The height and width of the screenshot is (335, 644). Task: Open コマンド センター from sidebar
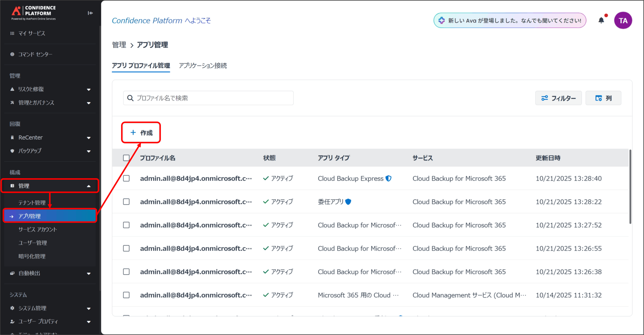pyautogui.click(x=35, y=54)
